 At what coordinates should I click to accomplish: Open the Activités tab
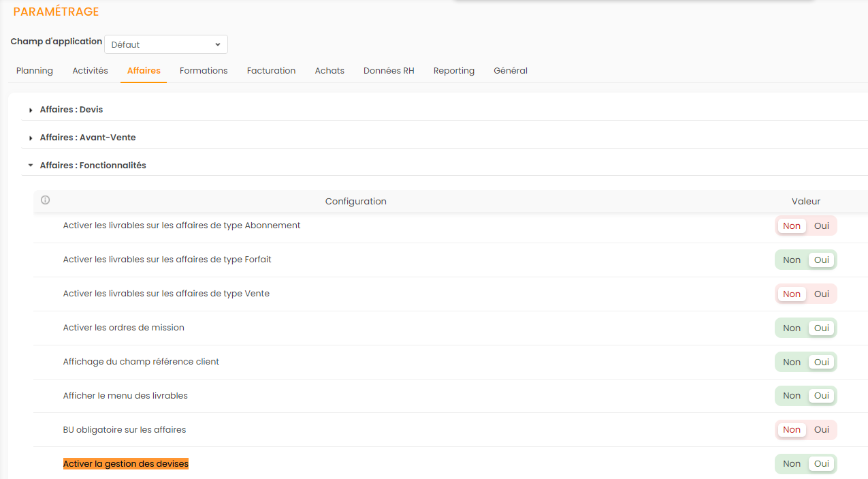coord(90,70)
